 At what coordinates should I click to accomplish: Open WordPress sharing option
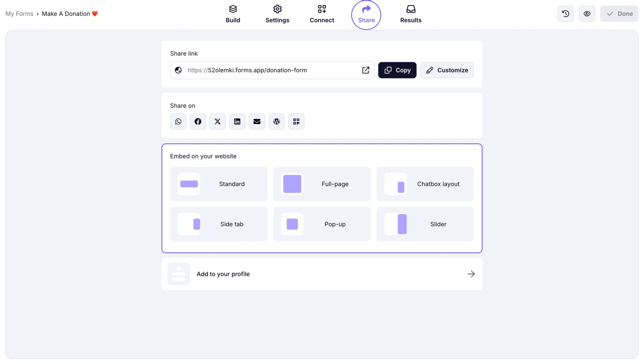pyautogui.click(x=276, y=121)
